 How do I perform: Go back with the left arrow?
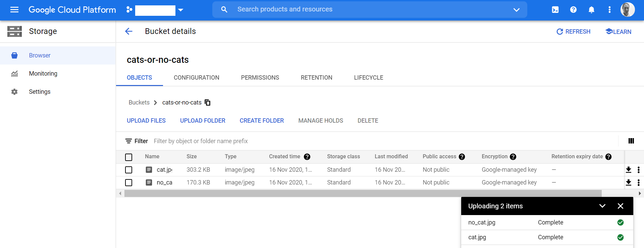click(x=129, y=31)
